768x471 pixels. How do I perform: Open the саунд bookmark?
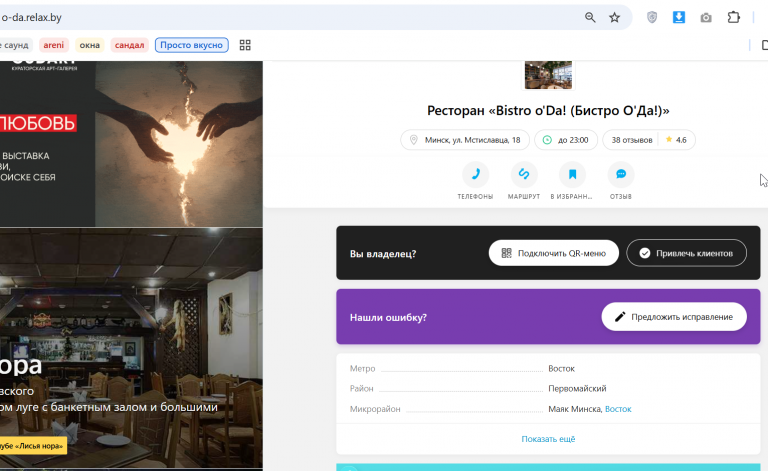15,45
